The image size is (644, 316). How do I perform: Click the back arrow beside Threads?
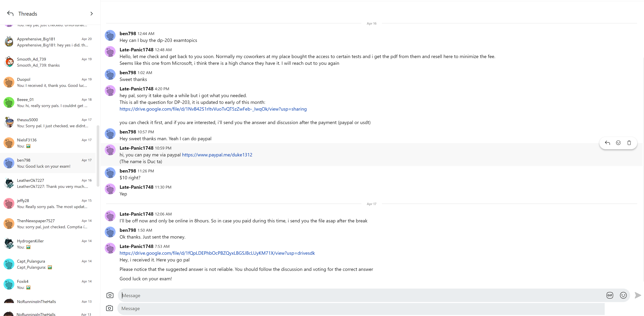pos(10,13)
